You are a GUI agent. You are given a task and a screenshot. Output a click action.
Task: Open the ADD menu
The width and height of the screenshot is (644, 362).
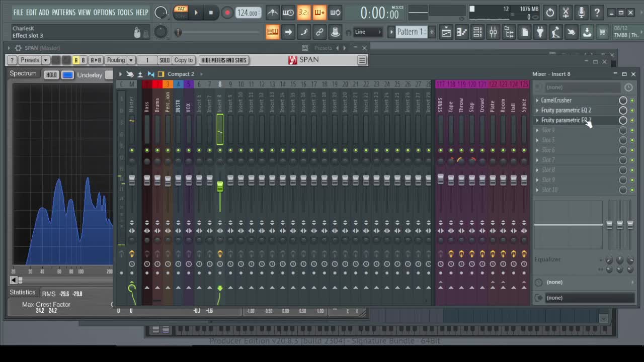pyautogui.click(x=44, y=13)
